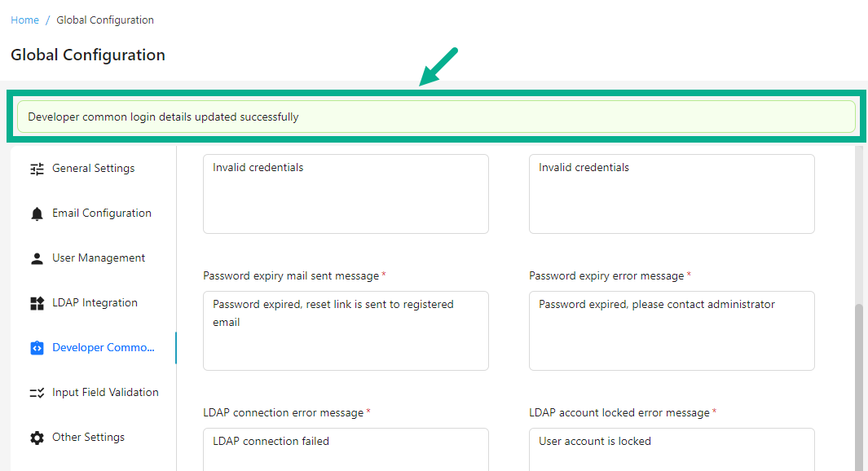Click the success notification banner

[436, 117]
